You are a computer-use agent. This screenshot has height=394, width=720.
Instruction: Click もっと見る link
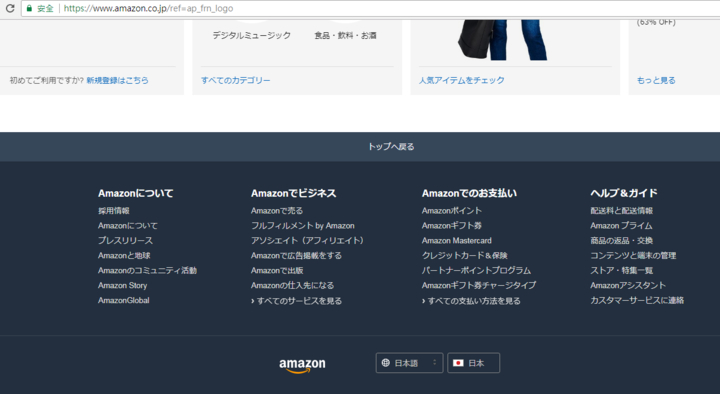(x=656, y=80)
